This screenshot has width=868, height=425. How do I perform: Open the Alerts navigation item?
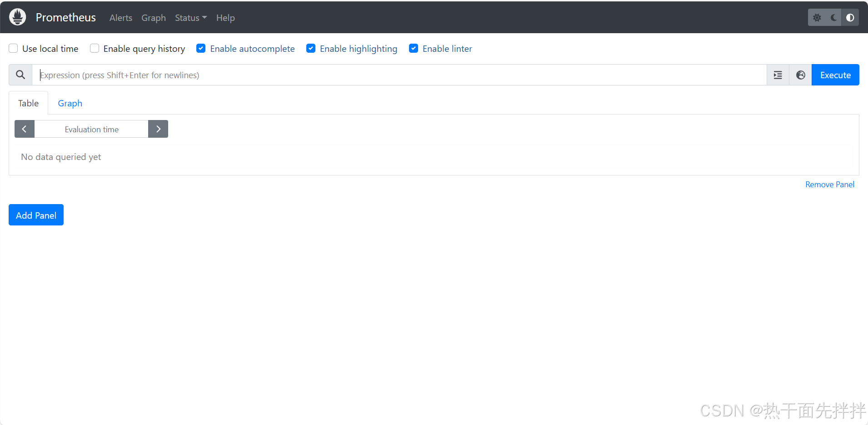(121, 18)
